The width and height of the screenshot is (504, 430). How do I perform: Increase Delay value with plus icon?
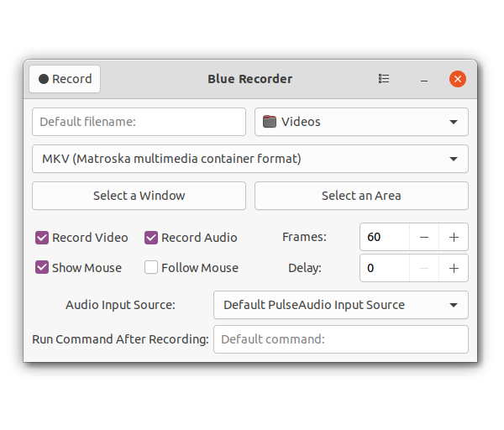[x=454, y=269]
